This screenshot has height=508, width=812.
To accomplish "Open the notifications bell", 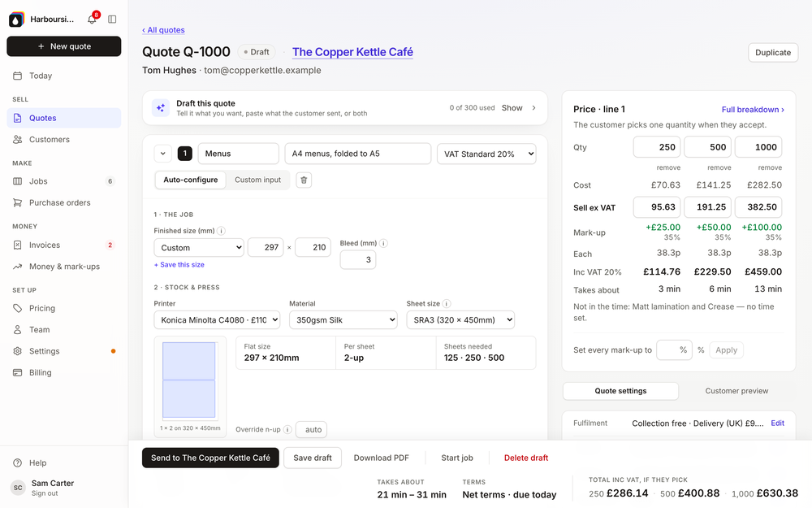I will (92, 20).
